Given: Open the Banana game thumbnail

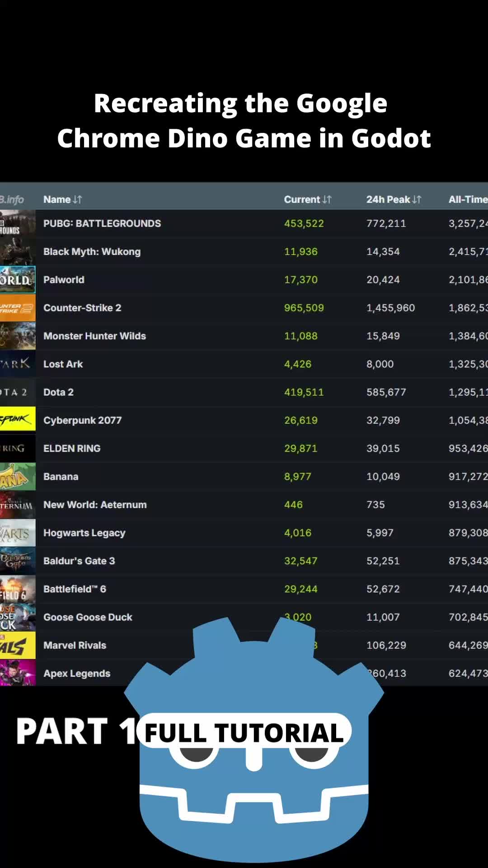Looking at the screenshot, I should (18, 476).
